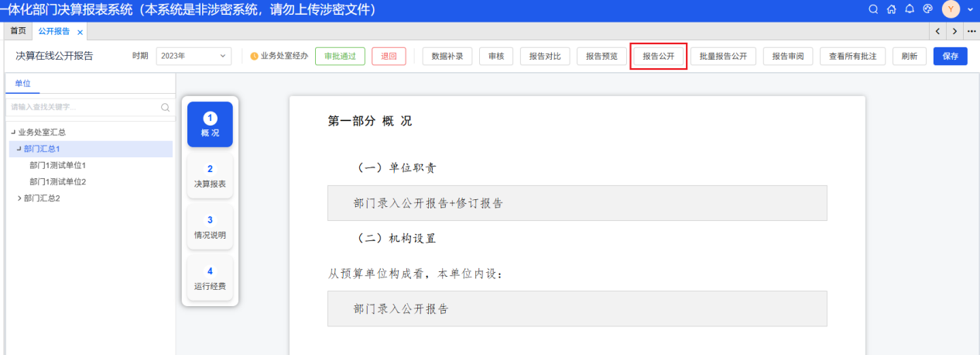Click the user avatar Y
Image resolution: width=980 pixels, height=355 pixels.
click(951, 9)
